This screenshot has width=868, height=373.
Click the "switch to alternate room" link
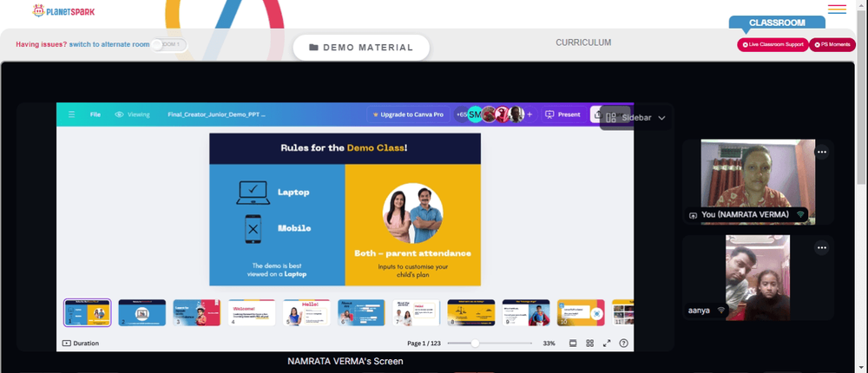click(x=109, y=44)
